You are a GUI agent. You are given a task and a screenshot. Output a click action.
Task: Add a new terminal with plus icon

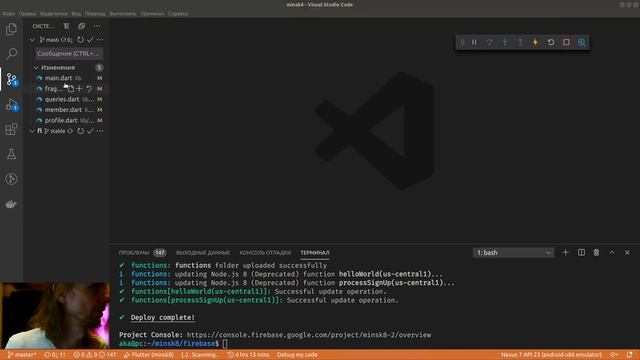tap(565, 253)
